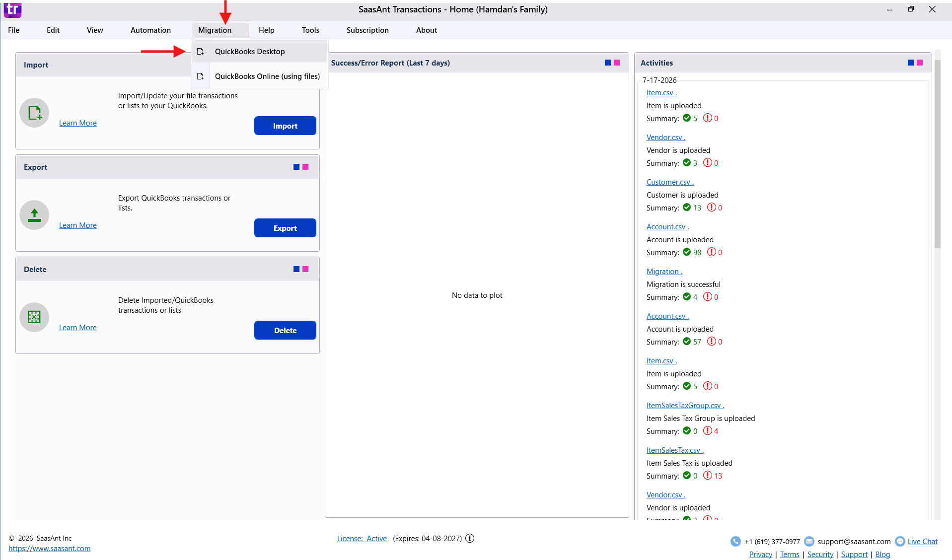Click the +1 (619) 377-0977 phone number
This screenshot has height=560, width=952.
(x=772, y=542)
